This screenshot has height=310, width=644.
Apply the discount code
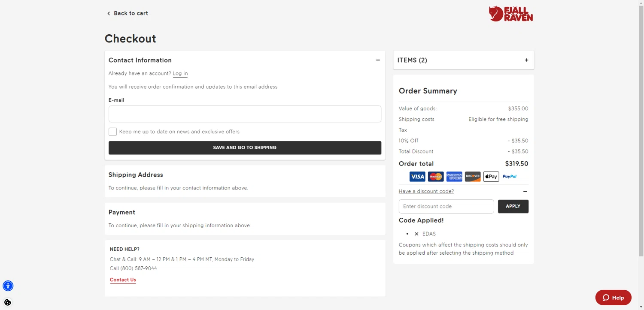[513, 206]
